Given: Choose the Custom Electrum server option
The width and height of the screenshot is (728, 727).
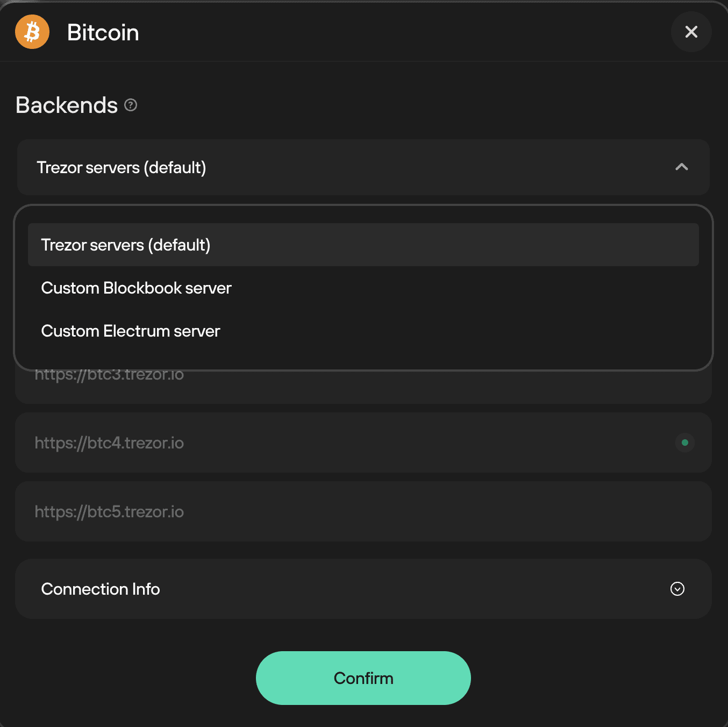Looking at the screenshot, I should click(363, 331).
